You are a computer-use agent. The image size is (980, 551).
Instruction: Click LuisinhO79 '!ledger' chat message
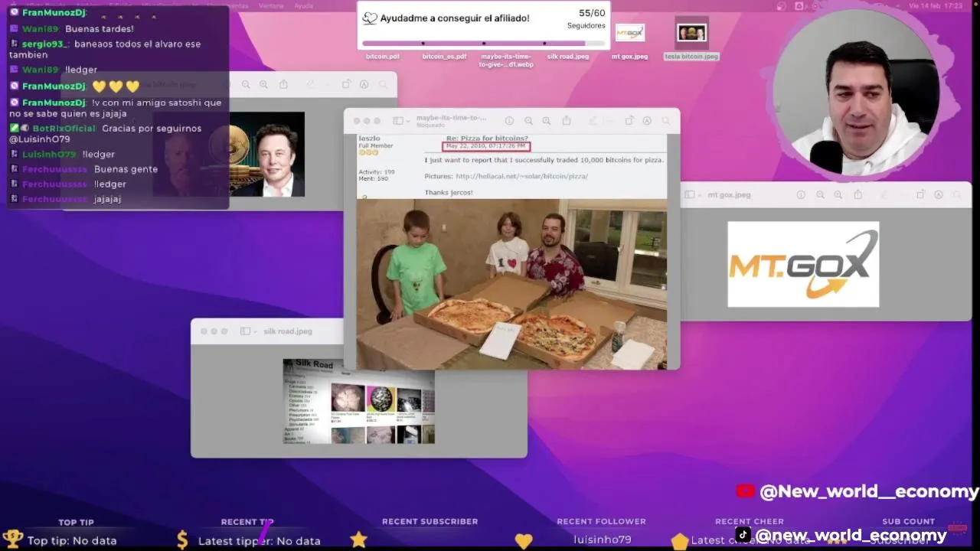pos(62,154)
